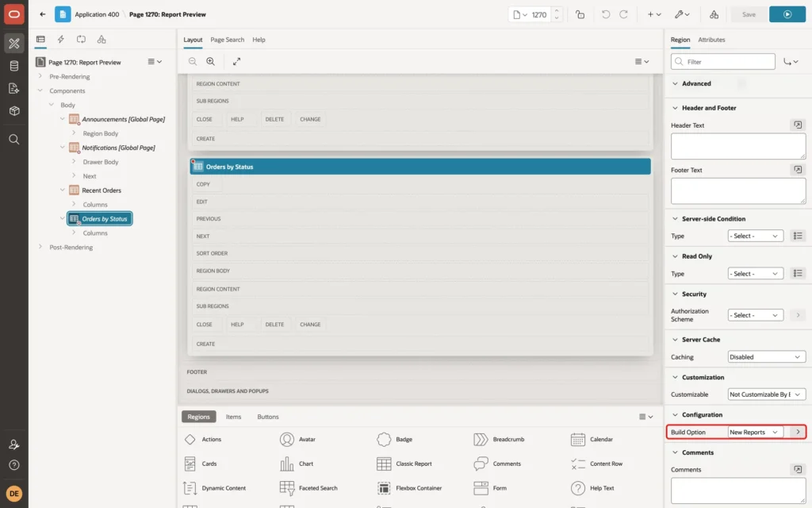This screenshot has height=508, width=812.
Task: Zoom in the layout view
Action: 210,61
